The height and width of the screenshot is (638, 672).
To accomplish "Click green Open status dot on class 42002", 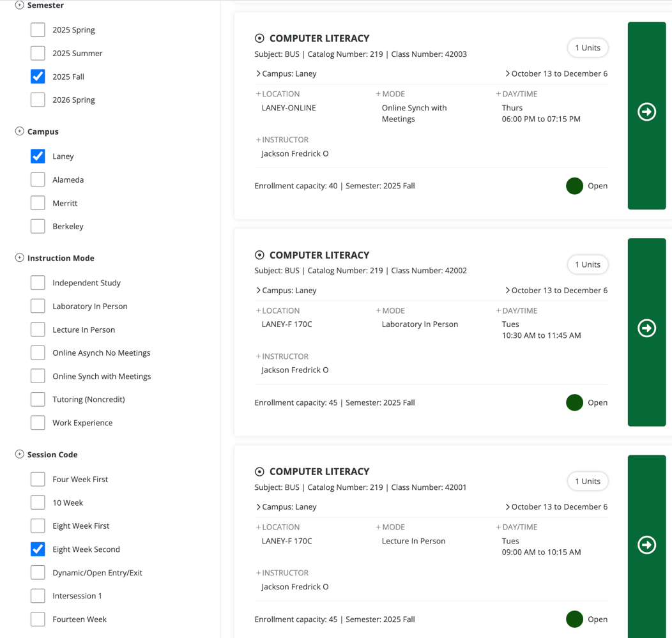I will (x=574, y=402).
